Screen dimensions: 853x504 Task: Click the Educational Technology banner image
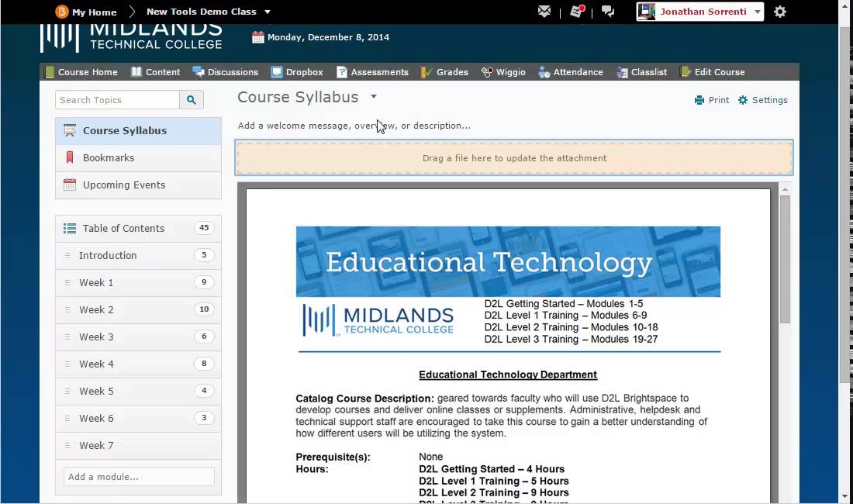(x=508, y=261)
